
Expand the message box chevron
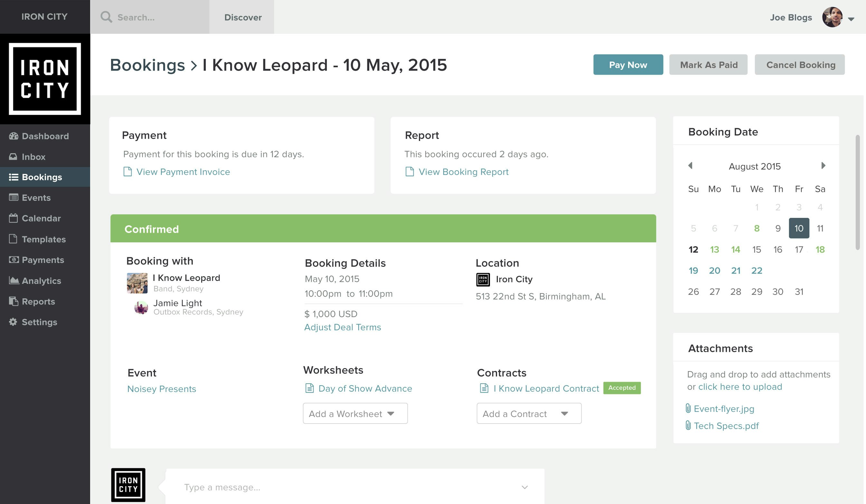tap(524, 487)
